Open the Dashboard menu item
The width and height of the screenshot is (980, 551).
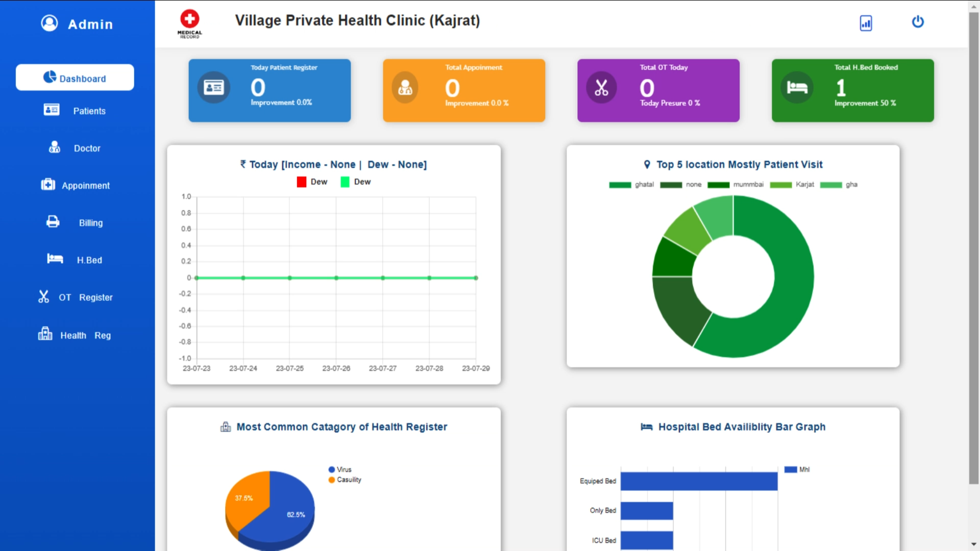[75, 78]
